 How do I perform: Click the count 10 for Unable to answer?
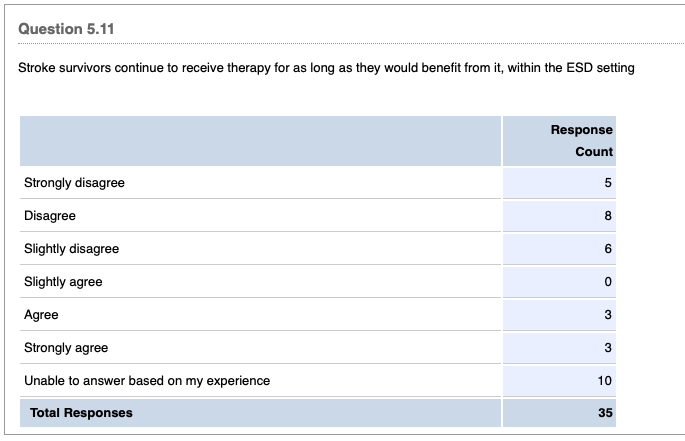pyautogui.click(x=604, y=381)
